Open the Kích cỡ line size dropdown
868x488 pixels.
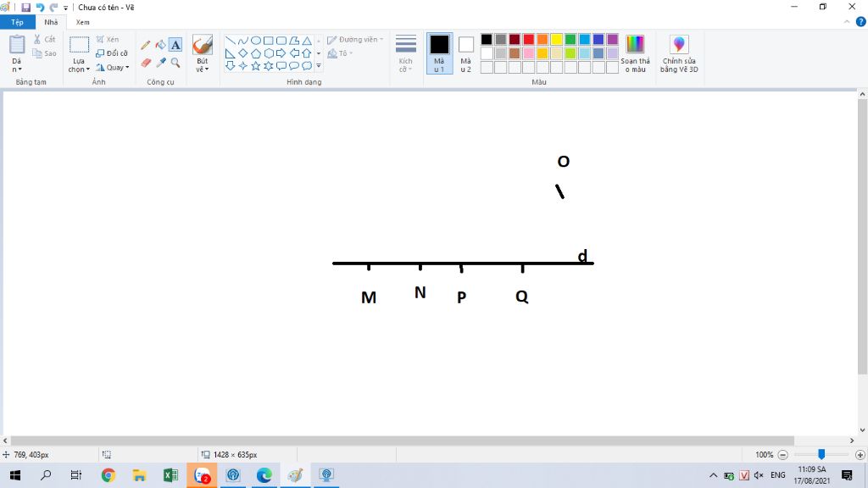click(x=406, y=53)
